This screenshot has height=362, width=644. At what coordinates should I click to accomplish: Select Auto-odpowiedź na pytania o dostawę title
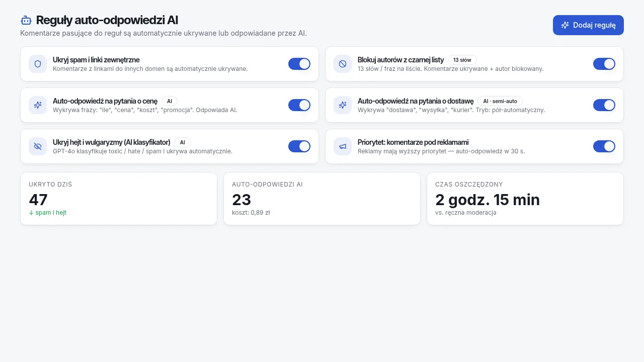[416, 101]
